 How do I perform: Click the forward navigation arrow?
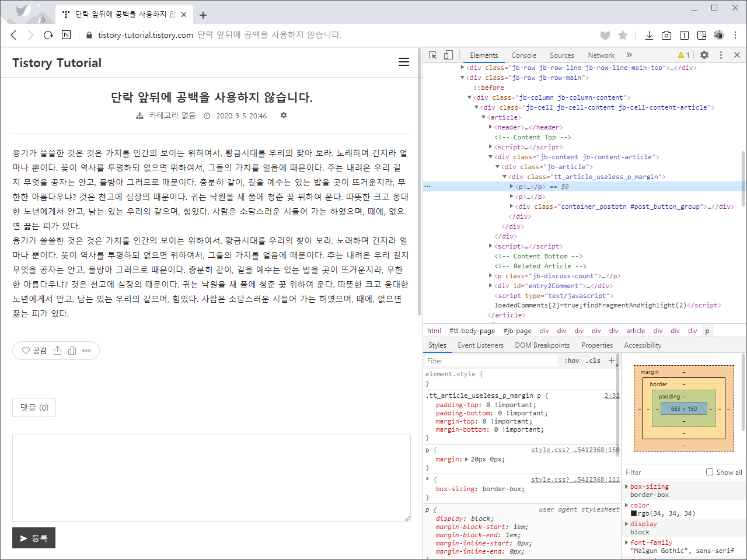coord(31,35)
